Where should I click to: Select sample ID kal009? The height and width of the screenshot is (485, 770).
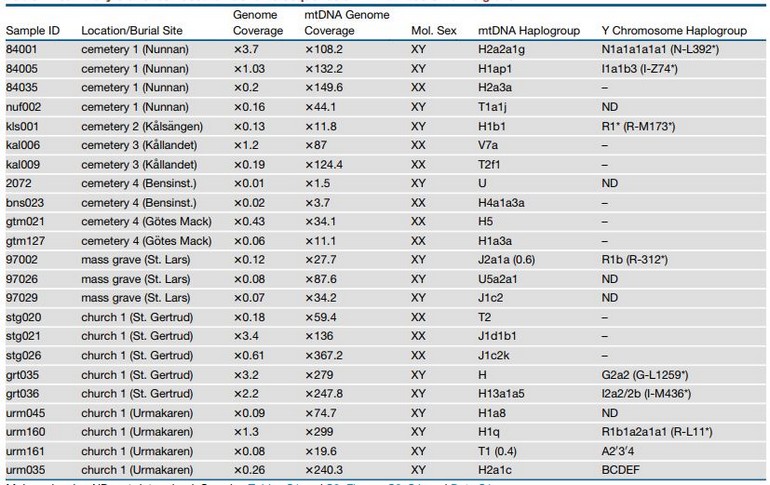pos(23,164)
